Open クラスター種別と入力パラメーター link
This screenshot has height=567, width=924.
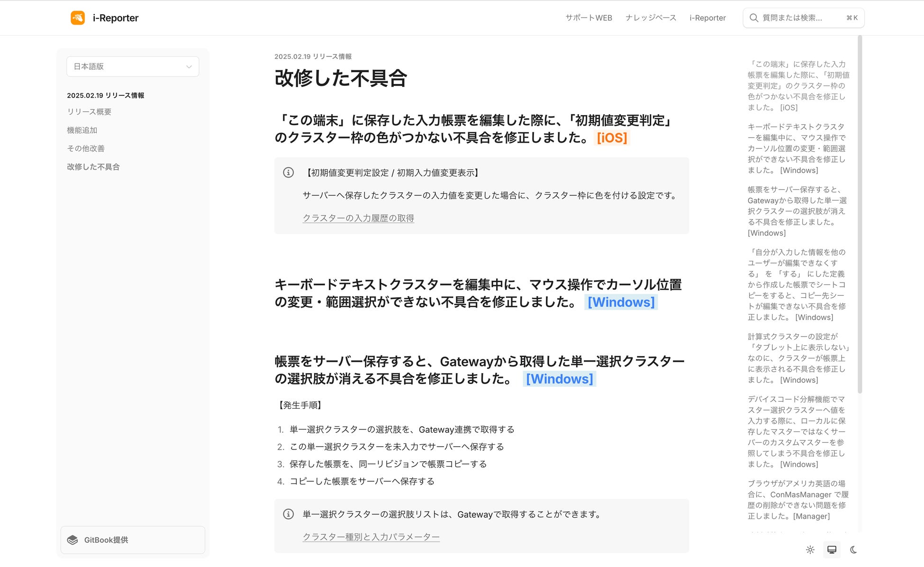tap(371, 537)
